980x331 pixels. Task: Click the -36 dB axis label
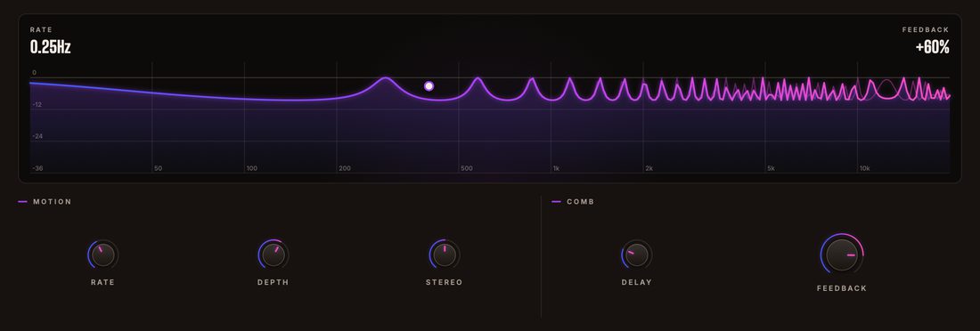[37, 169]
